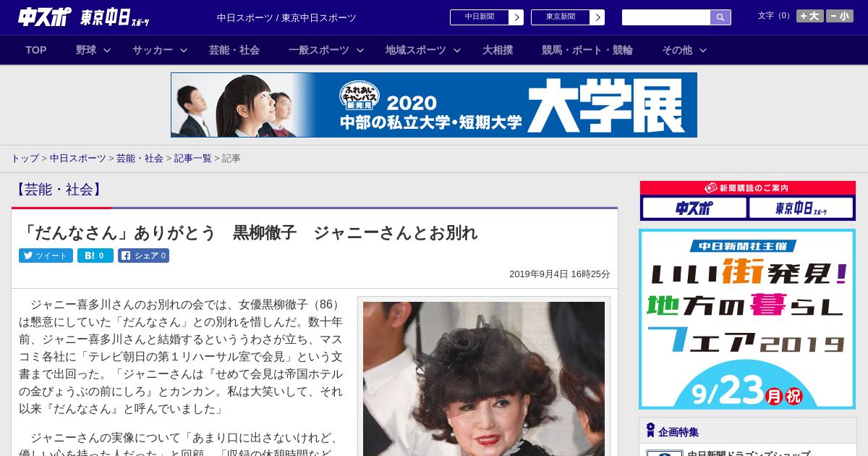Open 競馬・ボート・競輪 navigation item
Viewport: 868px width, 456px height.
click(x=587, y=50)
